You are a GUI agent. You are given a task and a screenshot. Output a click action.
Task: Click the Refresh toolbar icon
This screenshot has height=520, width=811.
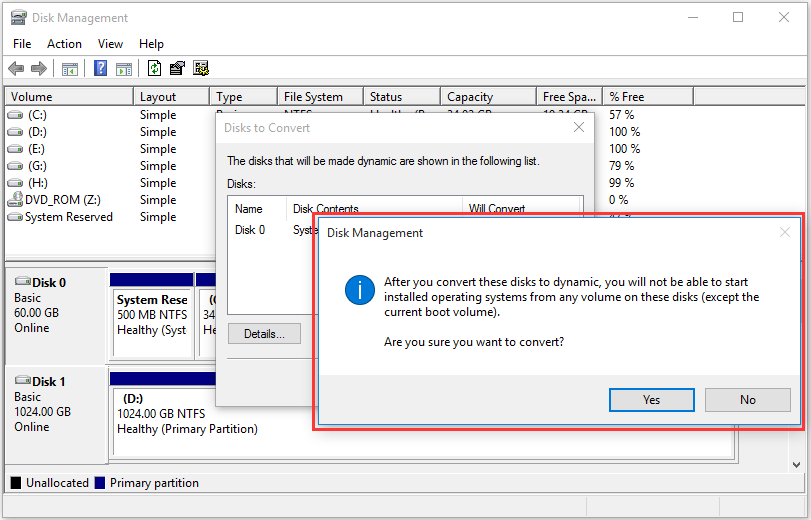tap(154, 69)
